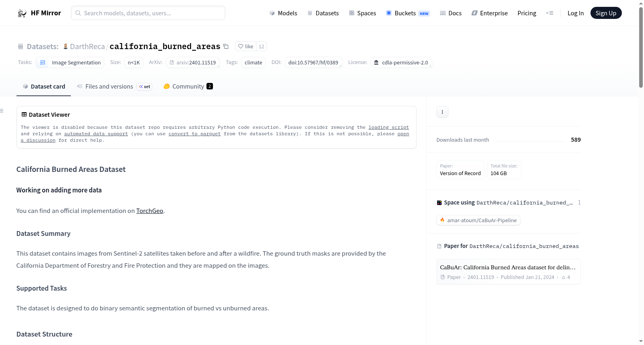Expand the navigation overflow menu
Image resolution: width=644 pixels, height=345 pixels.
point(549,13)
